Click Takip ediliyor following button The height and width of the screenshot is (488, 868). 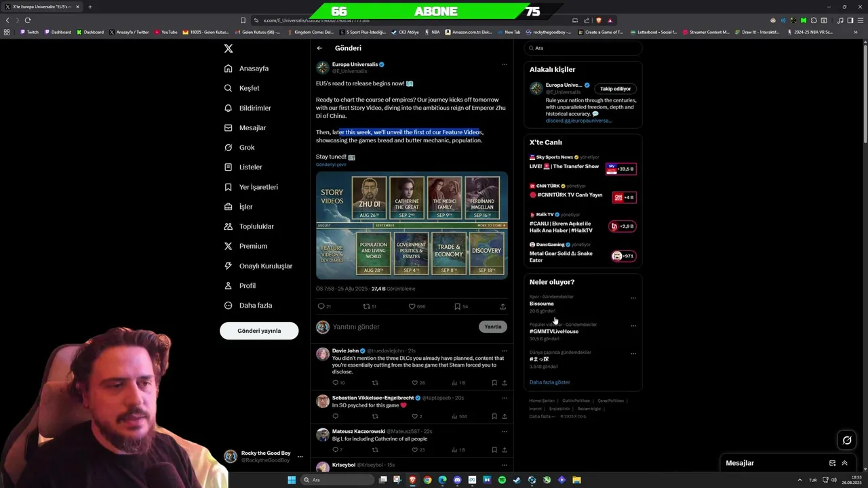tap(616, 89)
